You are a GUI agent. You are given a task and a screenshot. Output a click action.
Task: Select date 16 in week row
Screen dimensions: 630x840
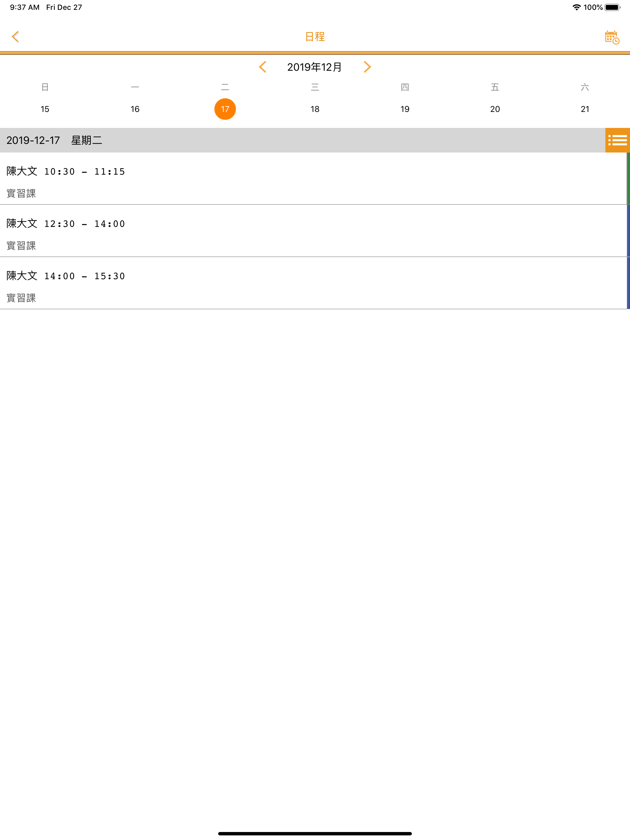tap(135, 109)
